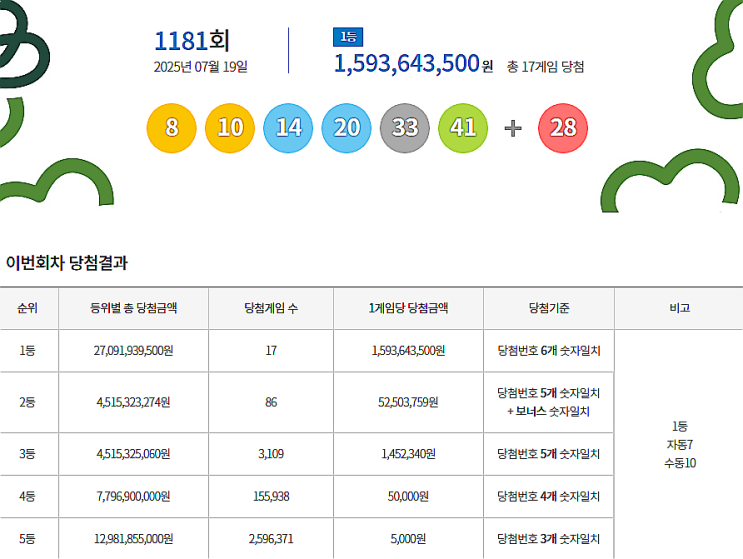Image resolution: width=743 pixels, height=559 pixels.
Task: Click the 4등 rank cell
Action: [27, 496]
